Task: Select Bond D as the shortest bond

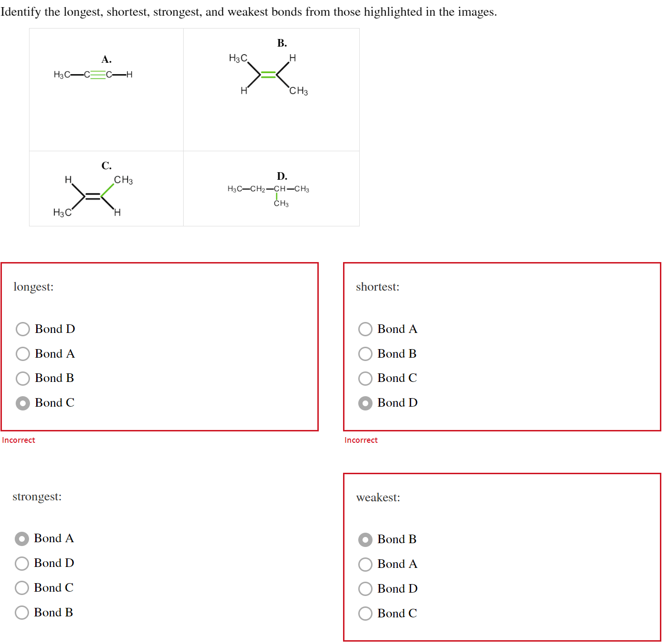Action: coord(365,403)
